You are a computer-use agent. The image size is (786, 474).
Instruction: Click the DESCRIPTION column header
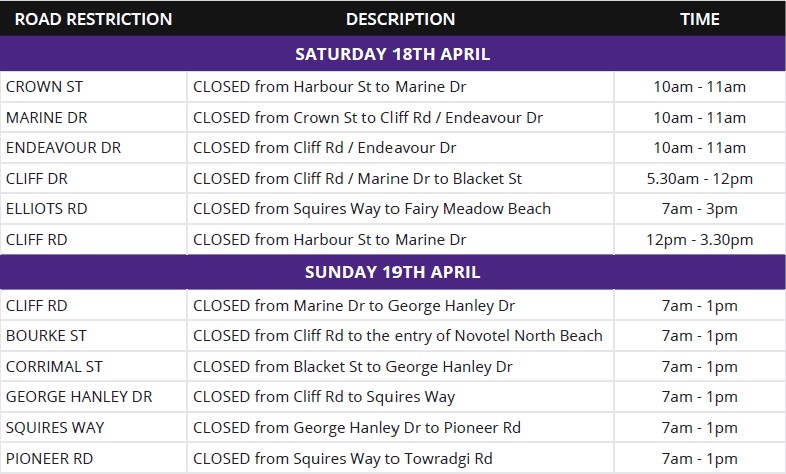click(x=400, y=19)
